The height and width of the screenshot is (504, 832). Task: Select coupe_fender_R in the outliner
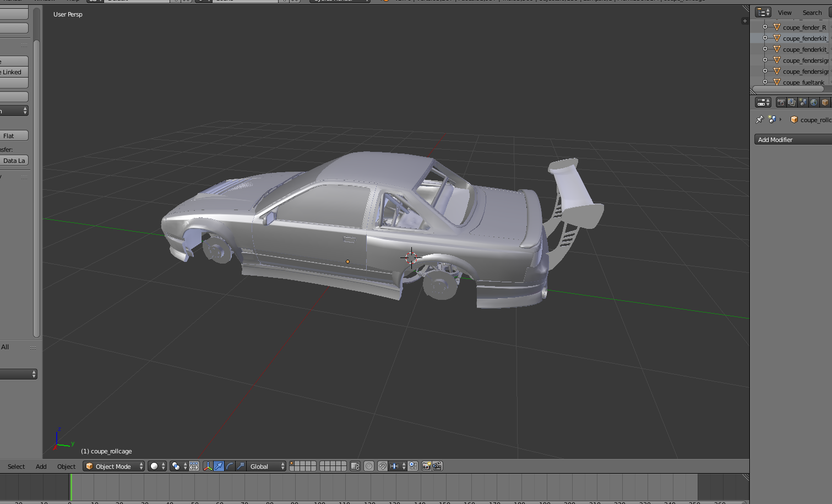point(804,28)
